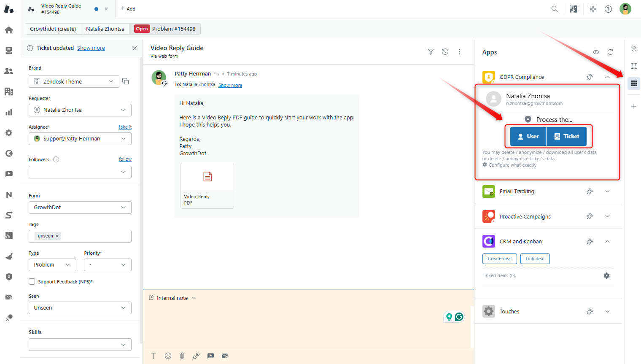Image resolution: width=641 pixels, height=364 pixels.
Task: Open the Help question mark icon
Action: pyautogui.click(x=608, y=9)
